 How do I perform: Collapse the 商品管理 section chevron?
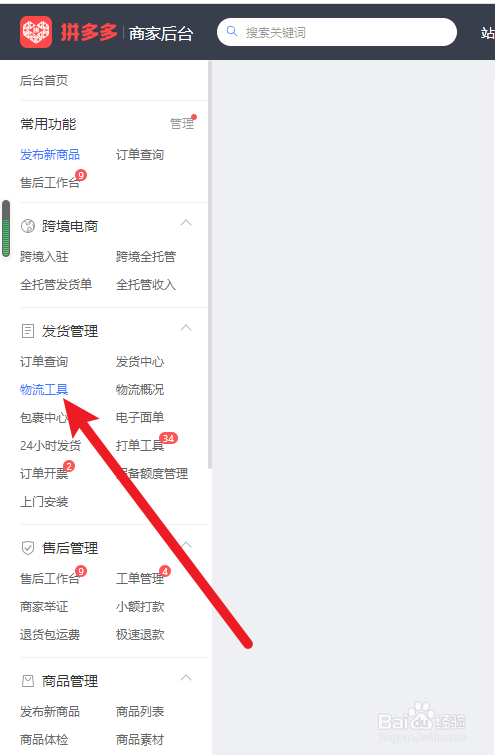186,678
